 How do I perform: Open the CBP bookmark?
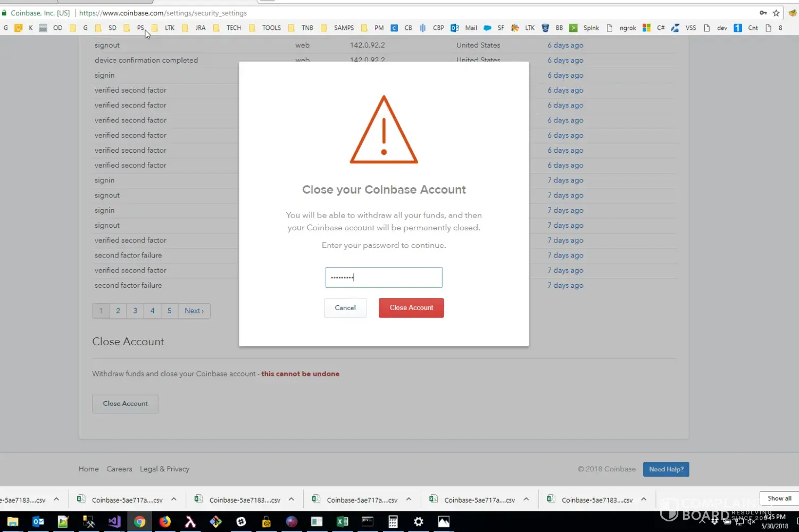pos(431,28)
